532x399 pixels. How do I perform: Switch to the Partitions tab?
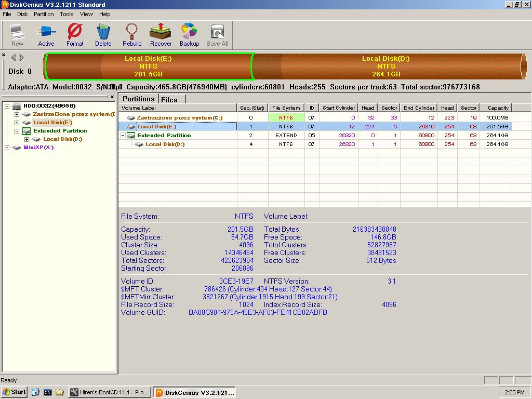138,99
